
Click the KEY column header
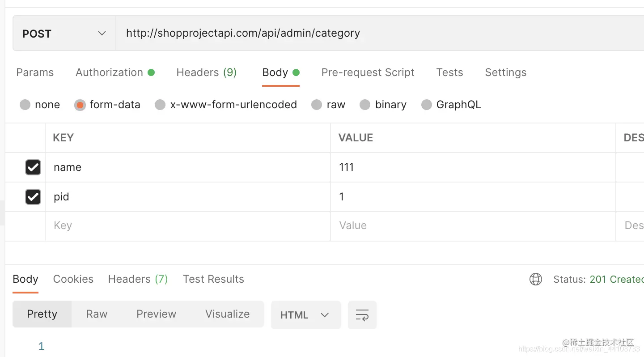[64, 138]
